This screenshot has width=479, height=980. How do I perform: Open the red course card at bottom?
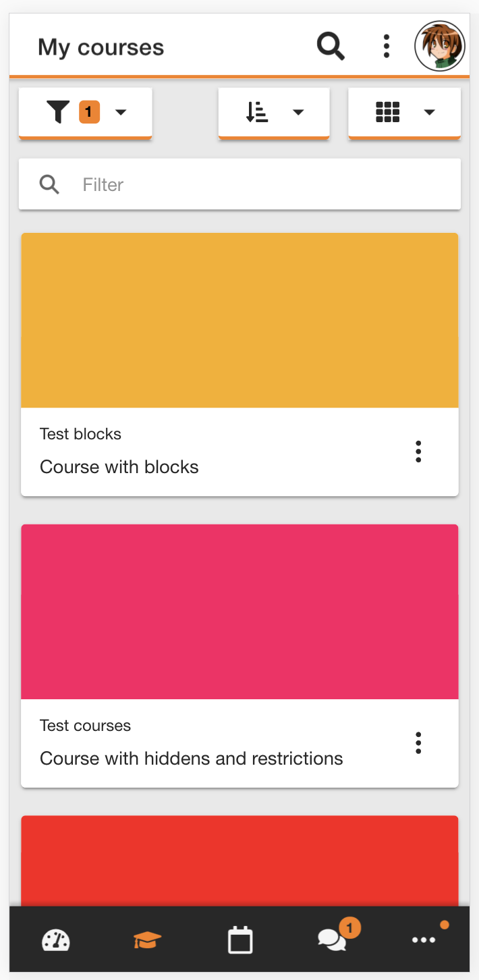tap(239, 861)
